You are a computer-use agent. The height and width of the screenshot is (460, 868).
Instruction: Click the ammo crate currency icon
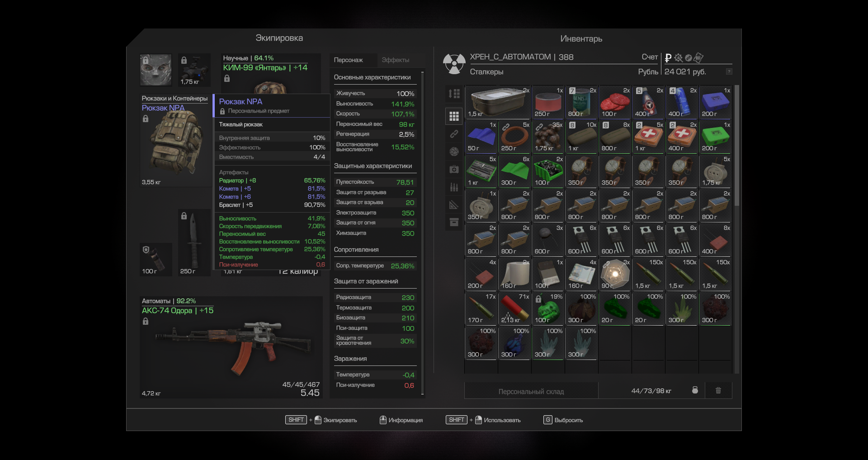click(698, 57)
